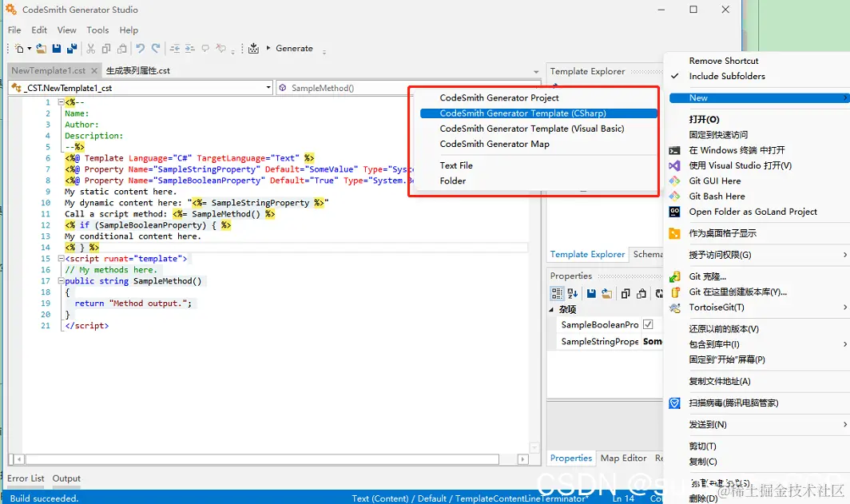Click the GoLand project icon
Viewport: 850px width, 504px height.
click(674, 212)
